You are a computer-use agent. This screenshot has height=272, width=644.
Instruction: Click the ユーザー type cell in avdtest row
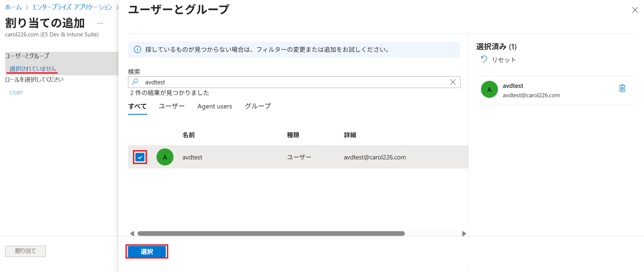coord(299,157)
